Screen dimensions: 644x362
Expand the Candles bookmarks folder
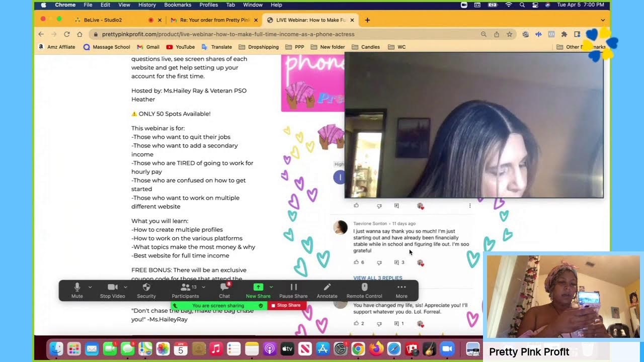pyautogui.click(x=366, y=47)
